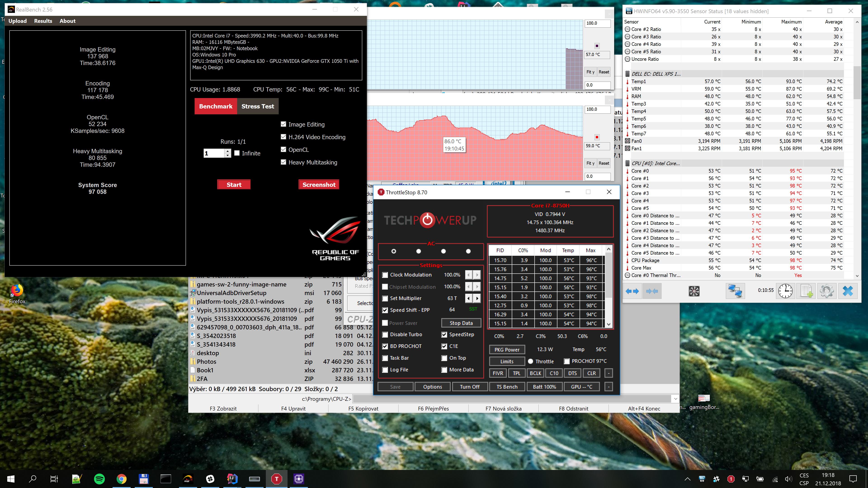Start HWiNFO logging with sheet-plus icon
This screenshot has height=488, width=868.
(806, 291)
